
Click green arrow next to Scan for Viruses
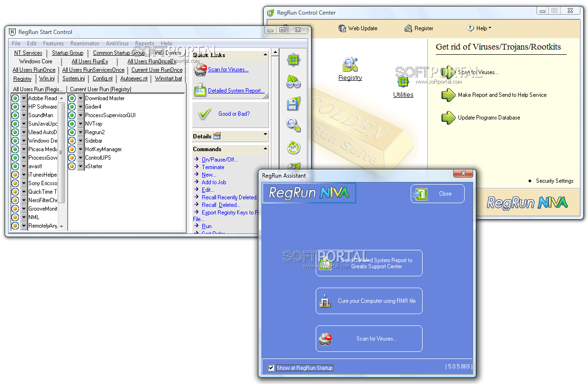(448, 72)
